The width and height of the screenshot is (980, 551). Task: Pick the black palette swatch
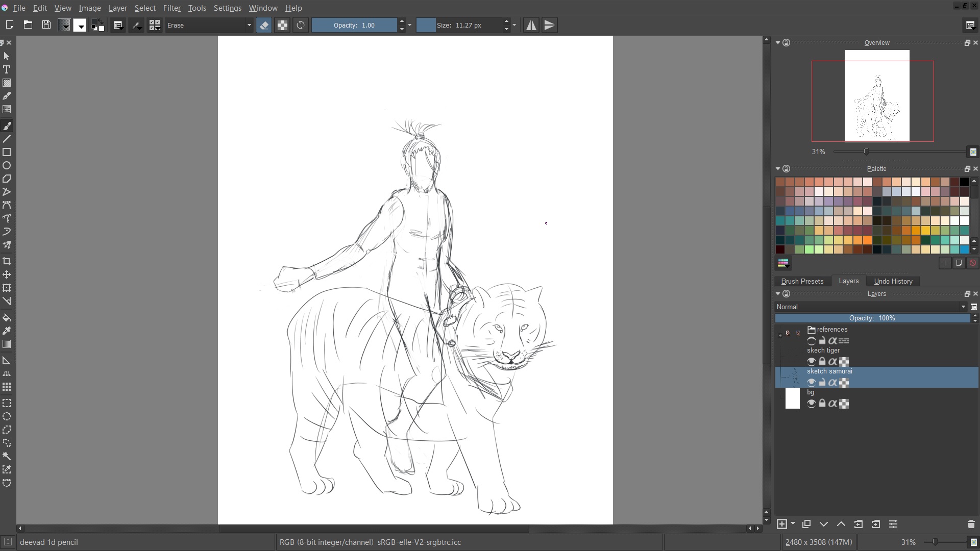pyautogui.click(x=964, y=182)
